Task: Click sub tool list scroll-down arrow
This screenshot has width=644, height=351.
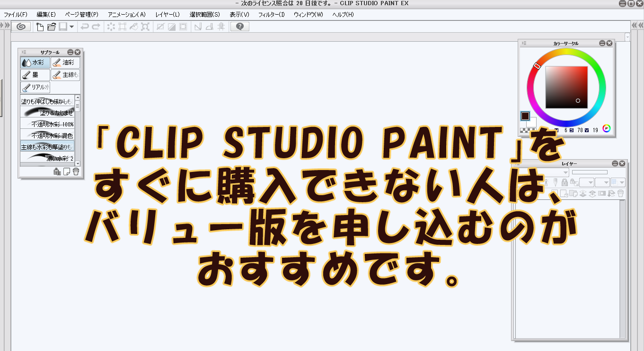Action: pyautogui.click(x=77, y=163)
